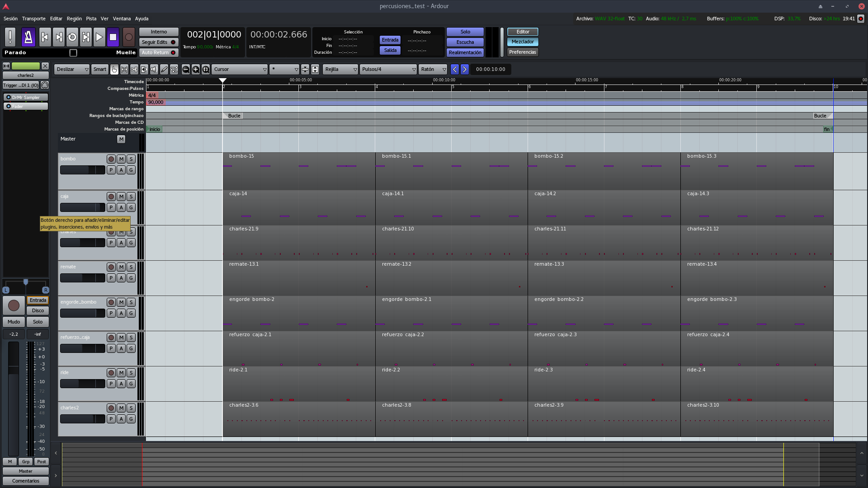
Task: Open the Deslizar edit mode dropdown
Action: tap(72, 70)
